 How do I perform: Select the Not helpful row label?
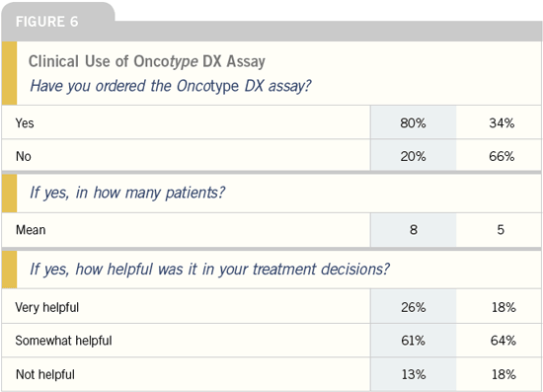45,374
